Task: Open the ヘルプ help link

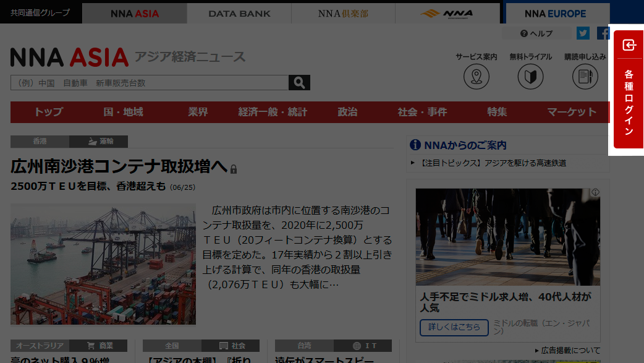Action: click(x=536, y=33)
